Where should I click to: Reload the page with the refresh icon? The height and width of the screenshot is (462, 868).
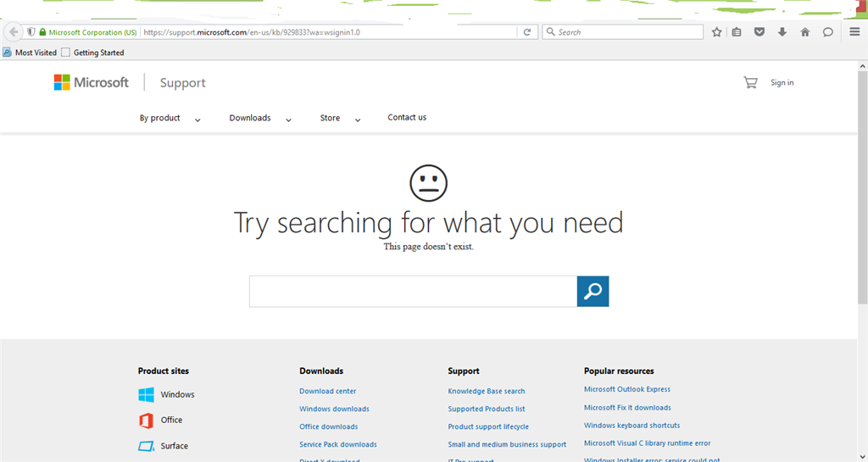[x=527, y=32]
